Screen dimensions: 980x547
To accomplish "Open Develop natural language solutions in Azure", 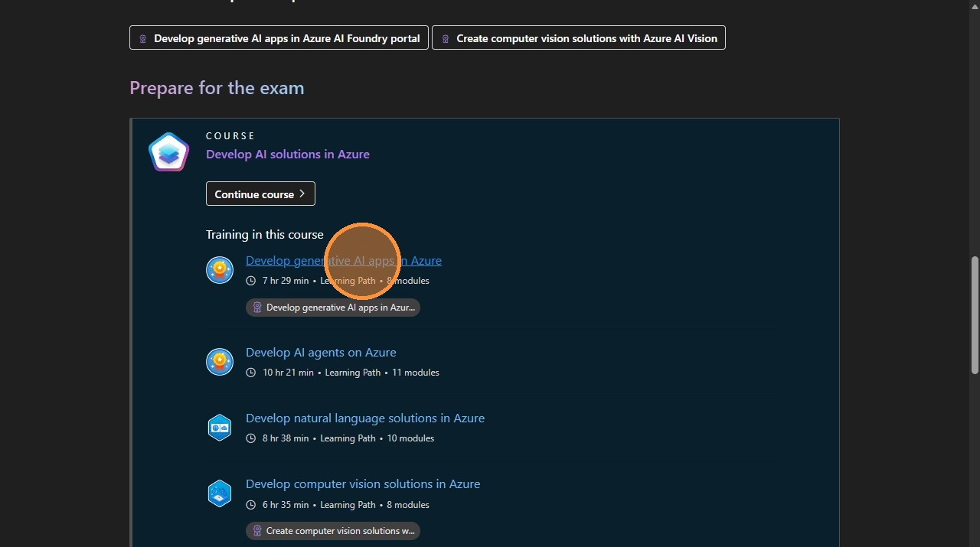I will point(365,418).
